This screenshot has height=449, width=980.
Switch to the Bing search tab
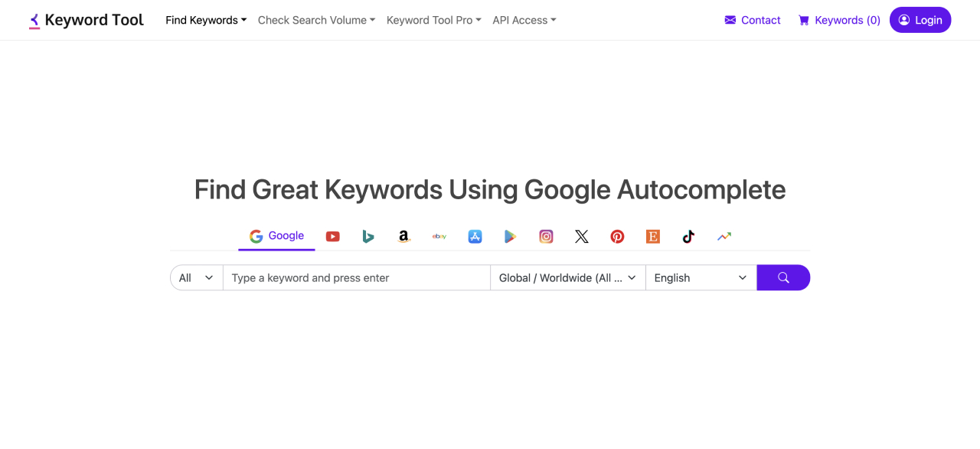tap(368, 237)
